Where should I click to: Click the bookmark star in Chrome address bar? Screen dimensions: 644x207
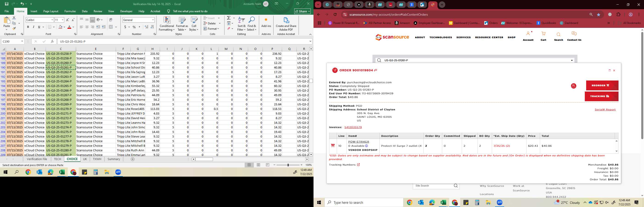click(x=599, y=15)
